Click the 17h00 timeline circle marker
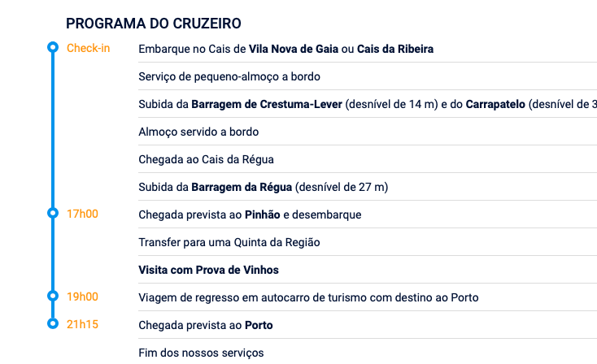Screen dimensions: 597x364 (53, 214)
